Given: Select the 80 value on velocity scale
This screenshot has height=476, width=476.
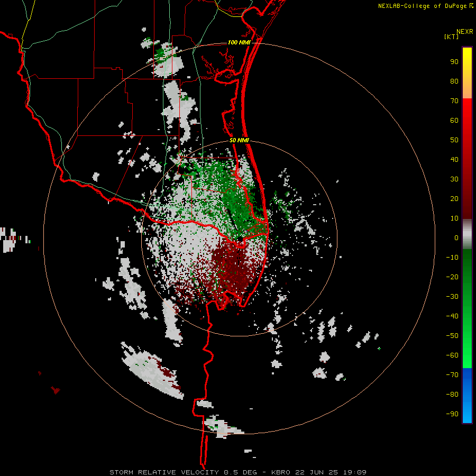Looking at the screenshot, I should [x=454, y=81].
